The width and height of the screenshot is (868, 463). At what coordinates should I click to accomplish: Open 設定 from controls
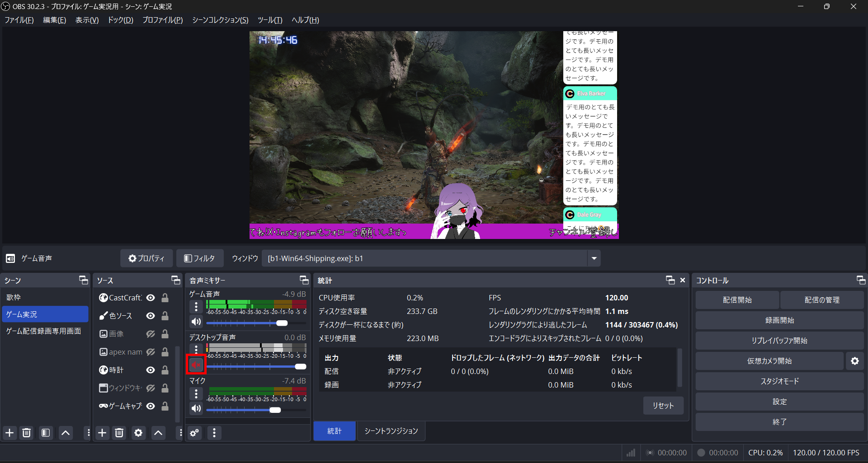779,402
